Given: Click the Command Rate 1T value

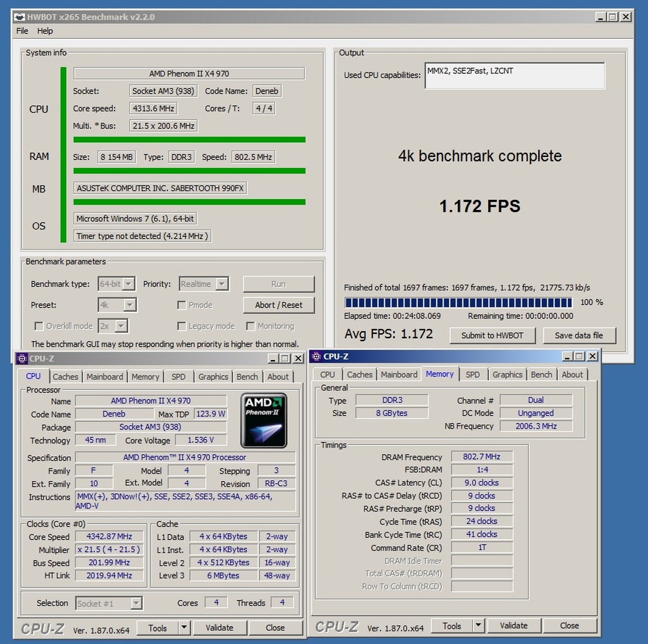Looking at the screenshot, I should (482, 547).
